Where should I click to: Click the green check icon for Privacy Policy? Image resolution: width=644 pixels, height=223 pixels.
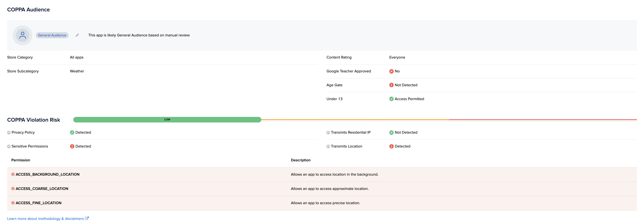point(72,132)
